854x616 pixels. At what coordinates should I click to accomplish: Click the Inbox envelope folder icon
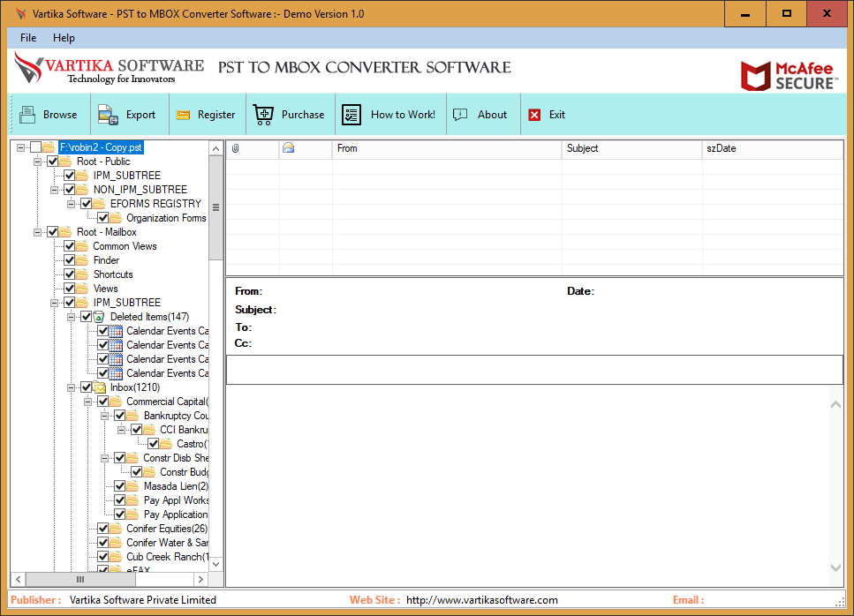pyautogui.click(x=99, y=387)
